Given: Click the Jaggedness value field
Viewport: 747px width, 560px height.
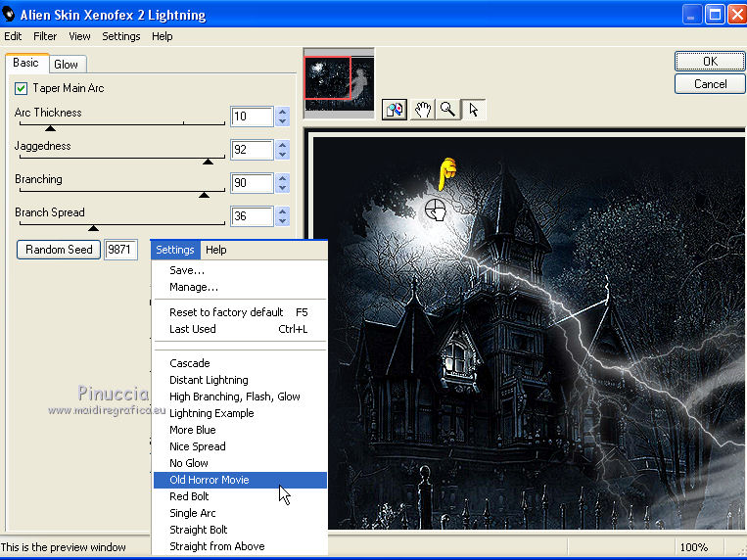Looking at the screenshot, I should [252, 150].
